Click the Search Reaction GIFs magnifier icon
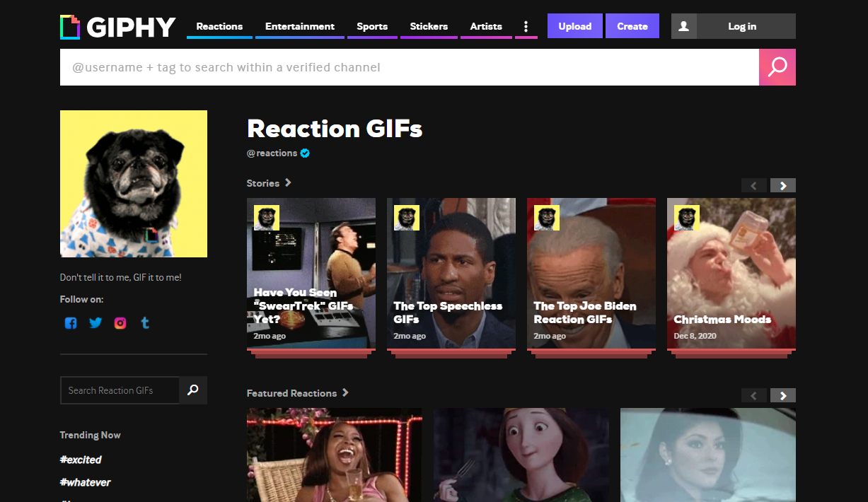 (193, 390)
